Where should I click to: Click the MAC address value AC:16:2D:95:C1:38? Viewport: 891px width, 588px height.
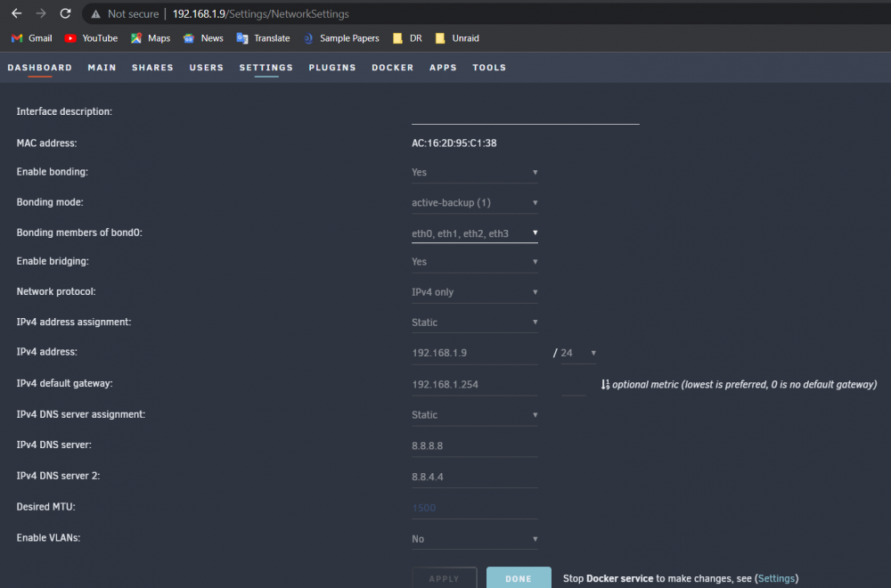pyautogui.click(x=454, y=143)
